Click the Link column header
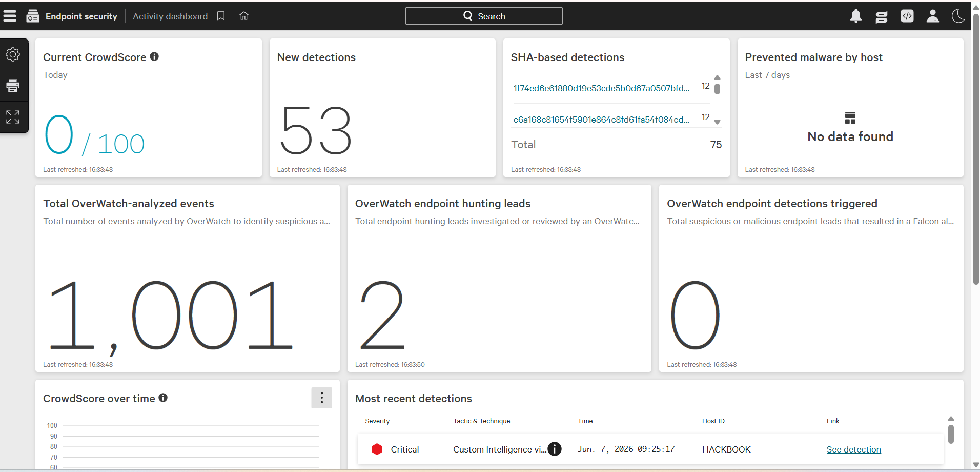 point(833,421)
